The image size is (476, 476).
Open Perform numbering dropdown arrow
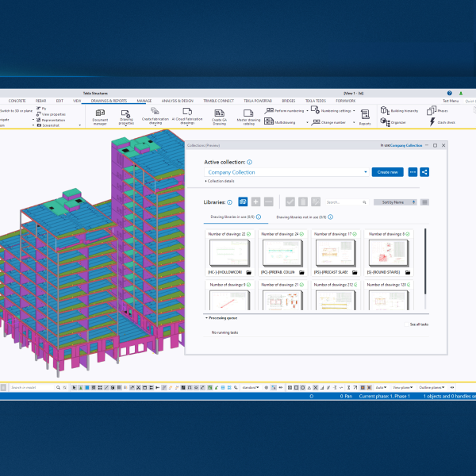307,111
